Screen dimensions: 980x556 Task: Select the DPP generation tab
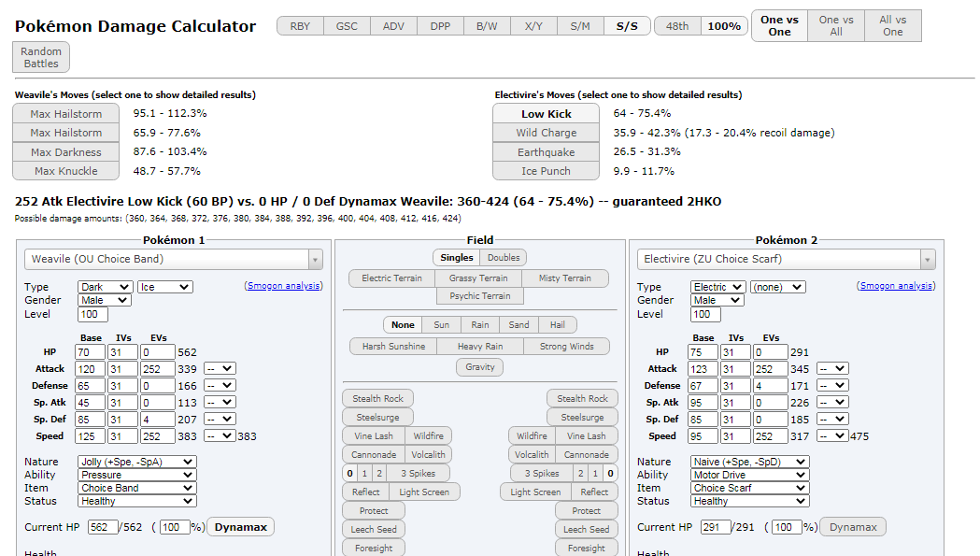[440, 26]
